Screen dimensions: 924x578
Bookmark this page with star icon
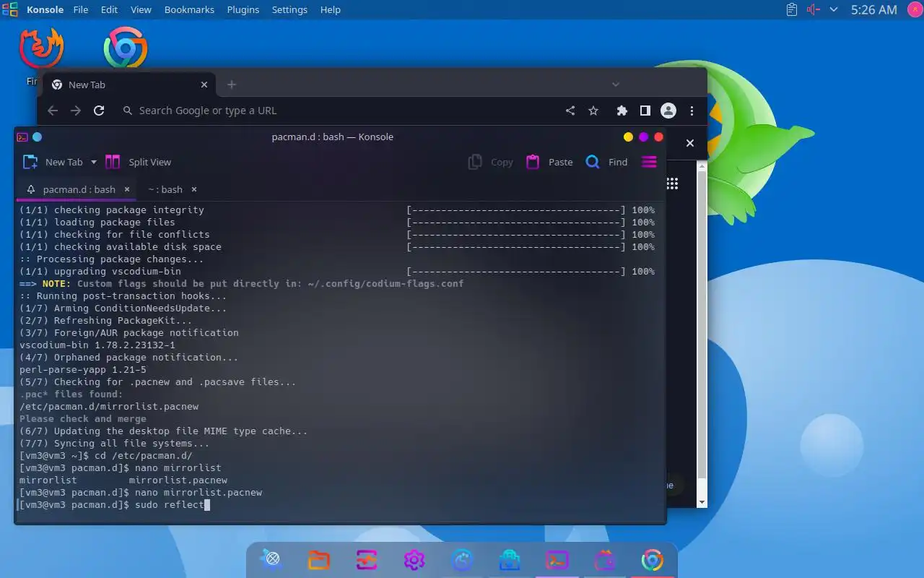(x=593, y=111)
